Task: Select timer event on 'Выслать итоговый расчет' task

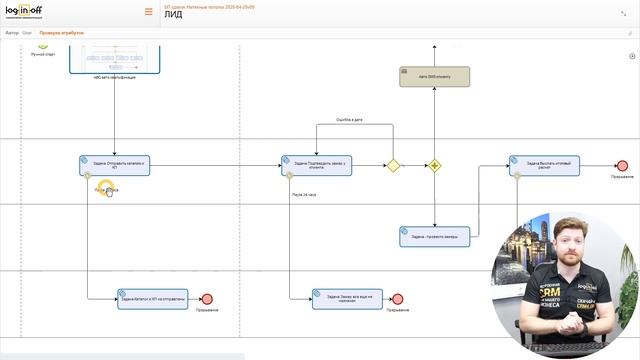Action: pyautogui.click(x=517, y=176)
